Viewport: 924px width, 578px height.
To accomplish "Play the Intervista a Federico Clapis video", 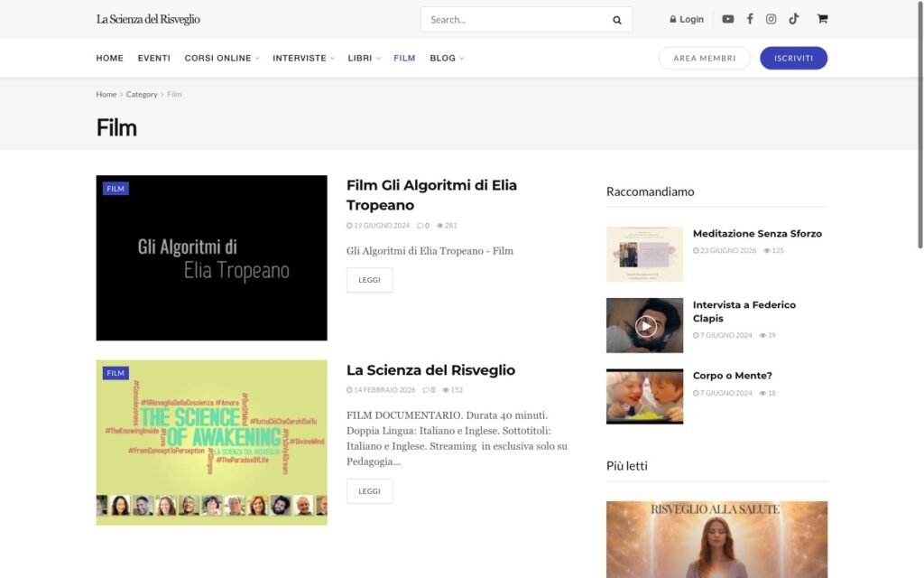I will point(645,325).
